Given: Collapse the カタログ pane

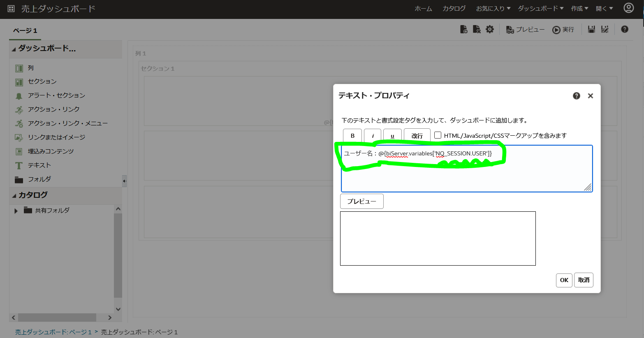Looking at the screenshot, I should tap(14, 196).
